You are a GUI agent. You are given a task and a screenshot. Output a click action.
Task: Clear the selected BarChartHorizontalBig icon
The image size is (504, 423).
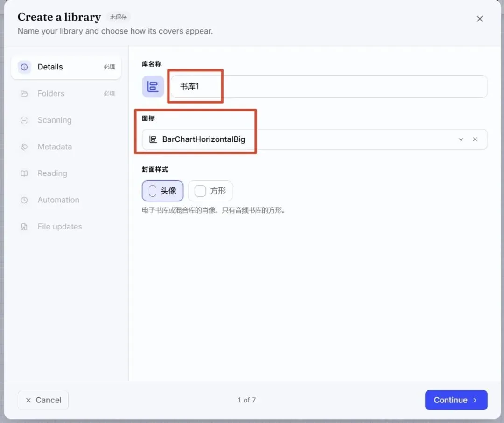[475, 139]
